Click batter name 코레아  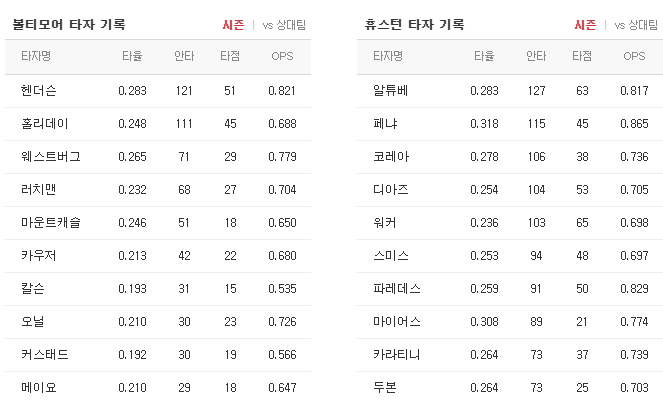click(391, 157)
